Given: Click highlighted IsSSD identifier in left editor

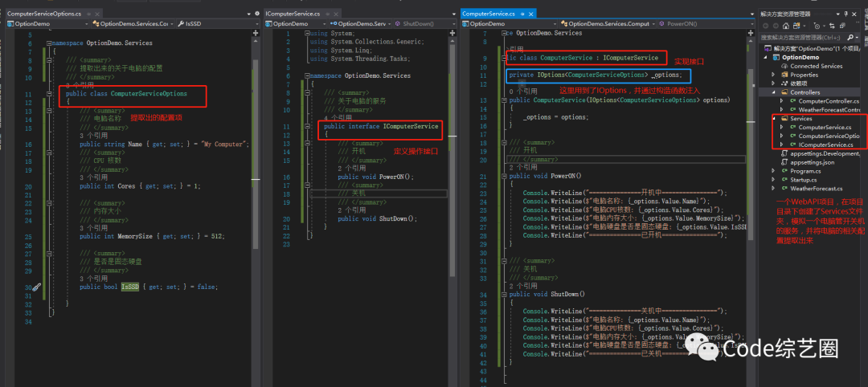Looking at the screenshot, I should pyautogui.click(x=130, y=287).
